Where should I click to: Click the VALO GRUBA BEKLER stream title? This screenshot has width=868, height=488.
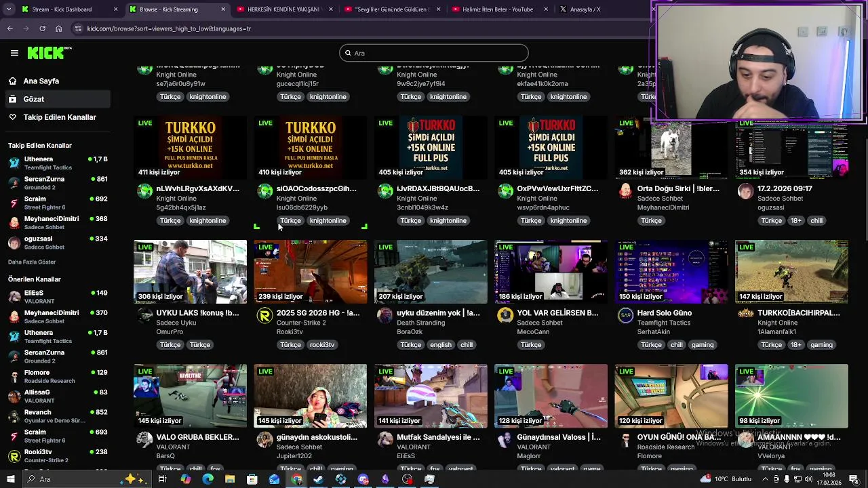click(197, 437)
